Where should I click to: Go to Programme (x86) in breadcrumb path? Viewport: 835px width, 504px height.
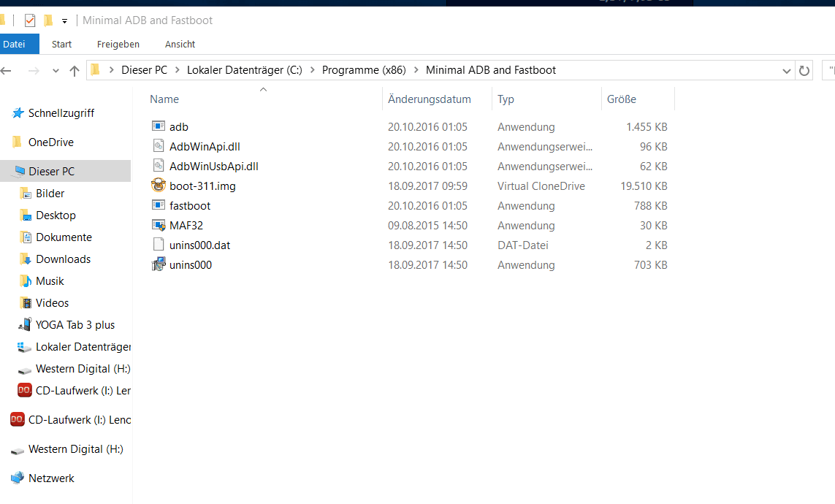[x=364, y=69]
